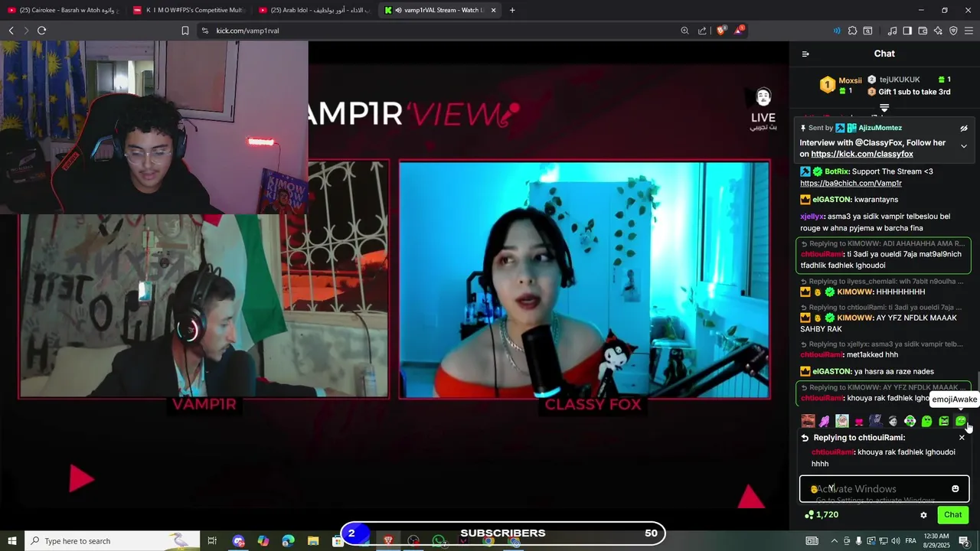
Task: Open the Brave playlist music icon
Action: click(x=892, y=31)
